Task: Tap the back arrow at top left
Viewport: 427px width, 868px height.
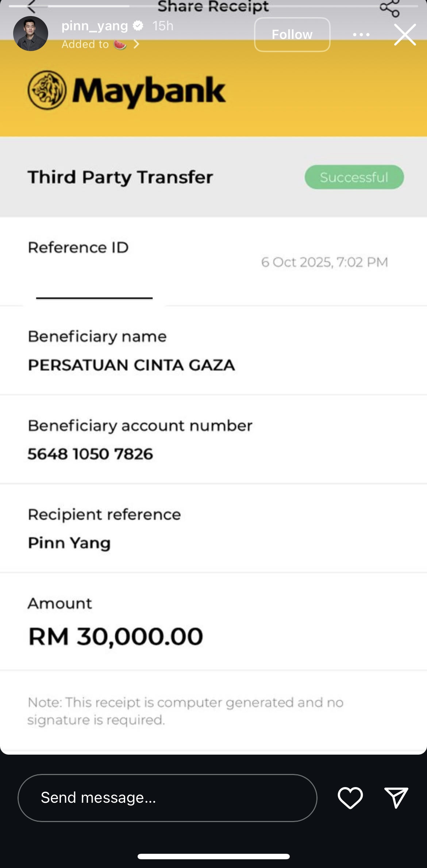Action: (x=32, y=7)
